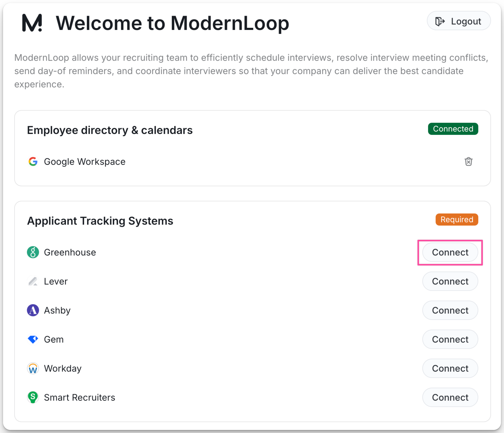Viewport: 504px width, 433px height.
Task: Select the Google Workspace label text
Action: click(85, 162)
